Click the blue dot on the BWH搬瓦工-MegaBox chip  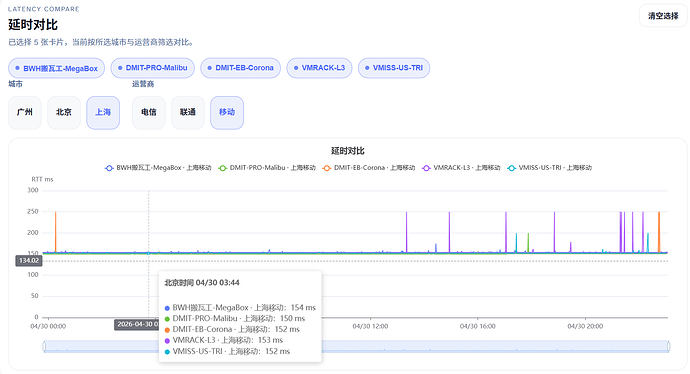pyautogui.click(x=18, y=68)
